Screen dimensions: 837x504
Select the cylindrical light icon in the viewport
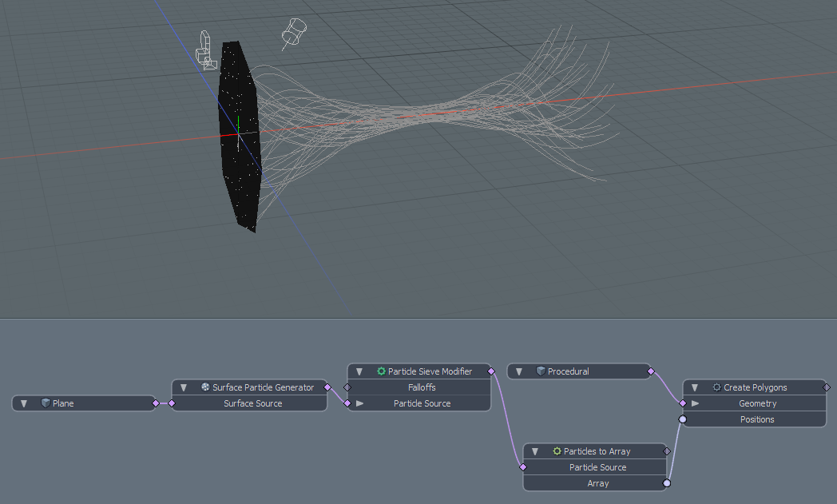point(294,32)
